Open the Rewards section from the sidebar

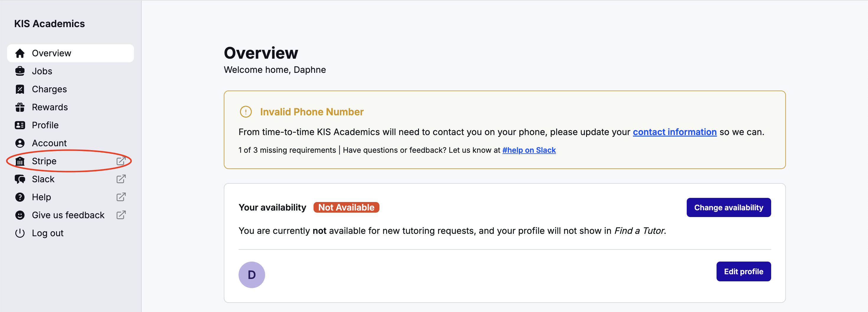pos(50,107)
